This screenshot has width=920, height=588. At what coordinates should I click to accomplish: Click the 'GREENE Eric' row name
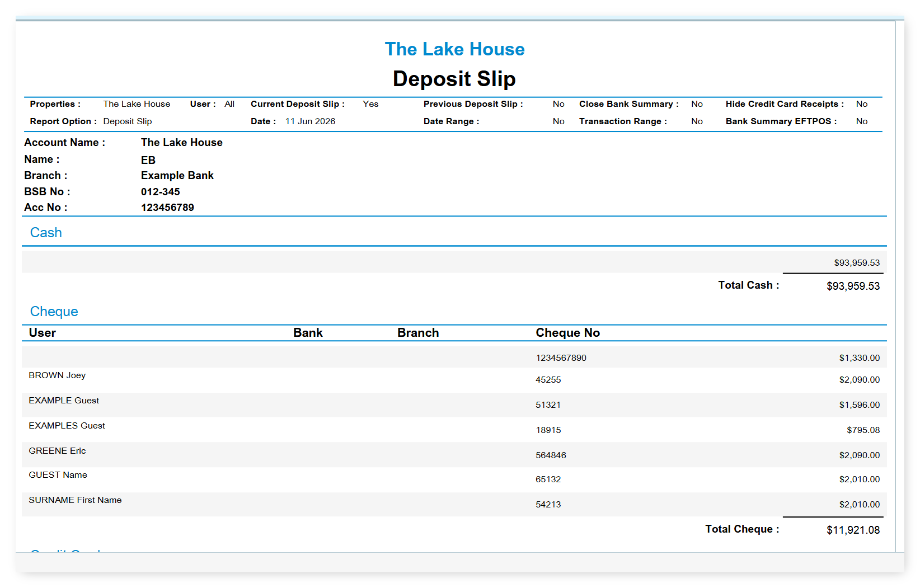tap(57, 451)
